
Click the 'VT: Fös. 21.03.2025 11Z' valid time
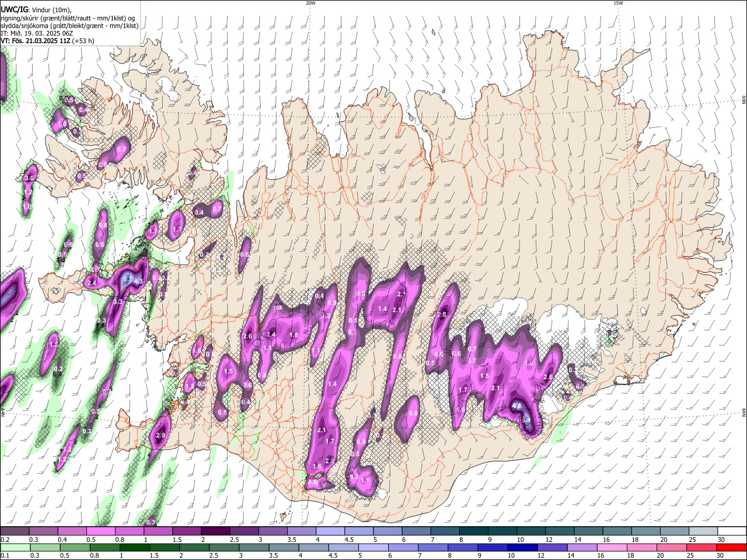click(x=36, y=41)
